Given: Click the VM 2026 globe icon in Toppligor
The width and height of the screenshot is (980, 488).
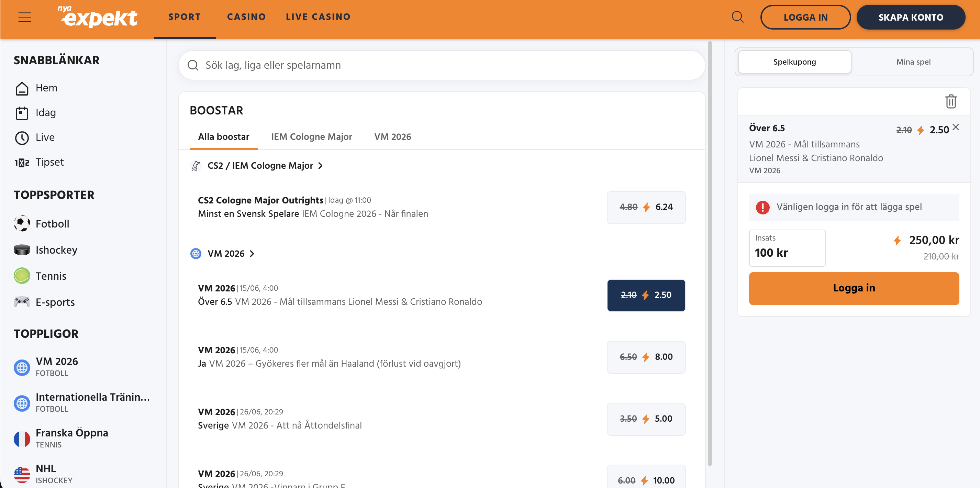Looking at the screenshot, I should (22, 367).
